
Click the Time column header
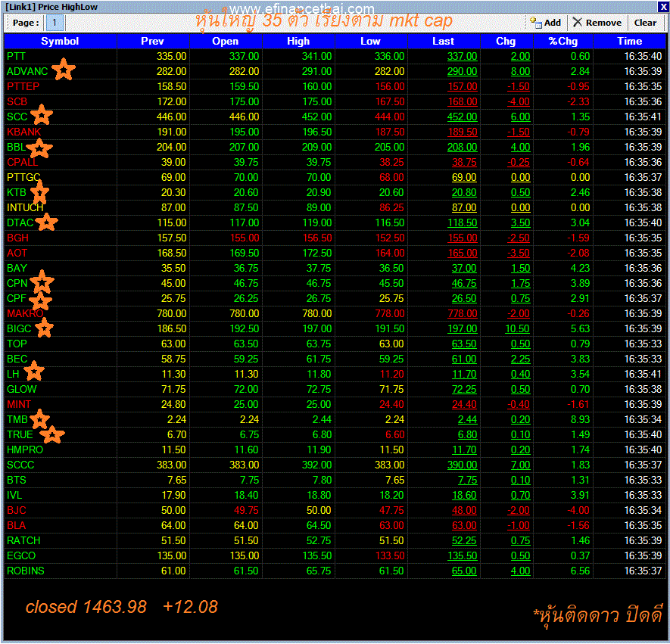click(629, 41)
